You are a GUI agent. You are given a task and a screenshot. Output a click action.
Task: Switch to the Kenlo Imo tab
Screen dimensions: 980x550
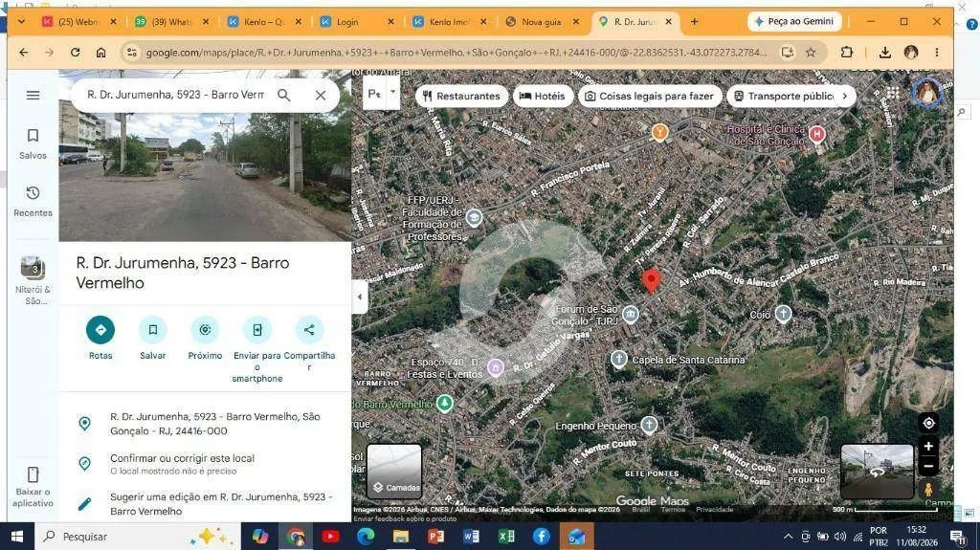[449, 21]
